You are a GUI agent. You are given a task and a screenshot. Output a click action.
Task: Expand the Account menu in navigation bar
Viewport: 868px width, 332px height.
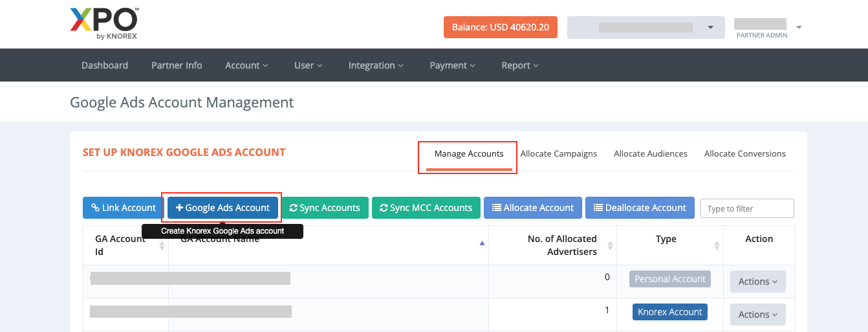click(x=246, y=65)
